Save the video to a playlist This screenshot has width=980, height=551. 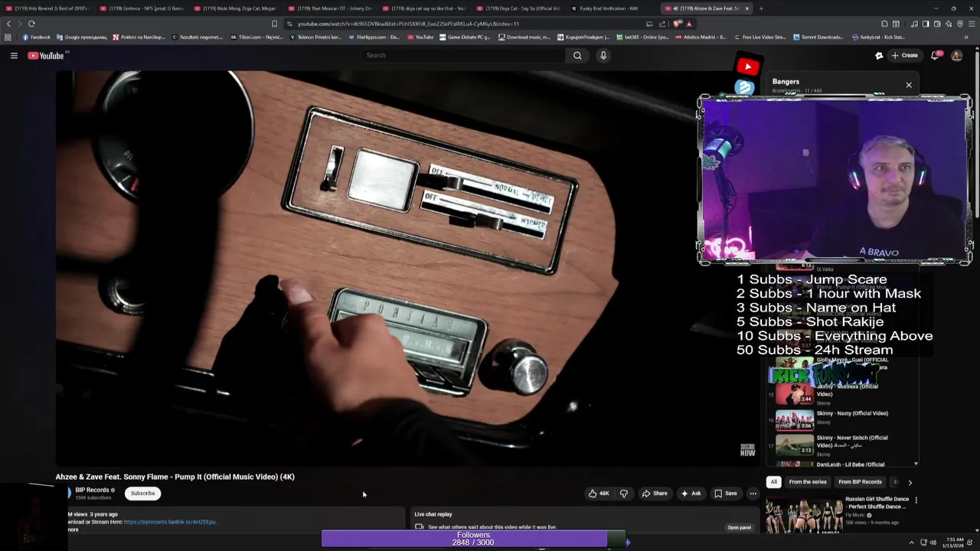[x=726, y=494]
